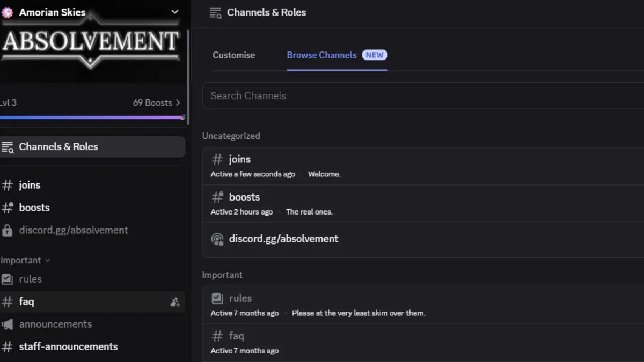Select the Browse Channels tab

click(321, 55)
